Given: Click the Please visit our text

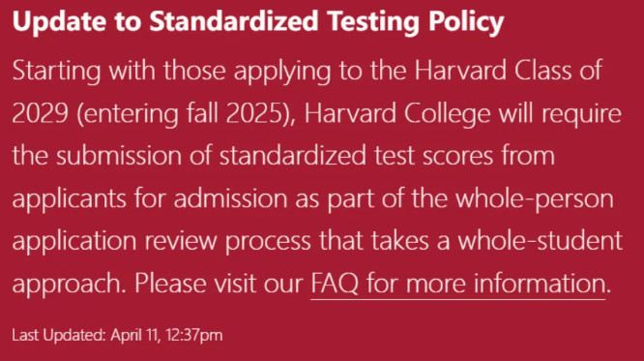Looking at the screenshot, I should 219,284.
